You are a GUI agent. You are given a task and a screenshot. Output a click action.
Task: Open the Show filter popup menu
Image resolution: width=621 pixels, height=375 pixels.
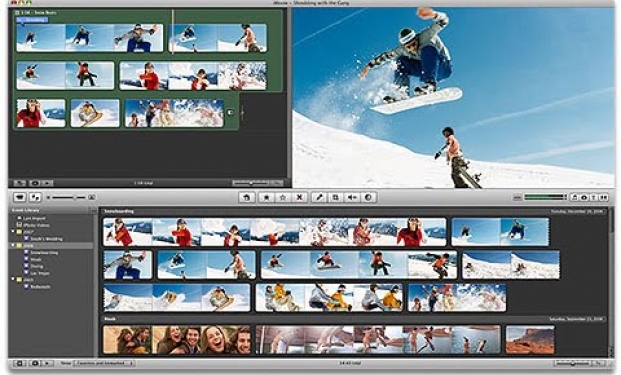[104, 363]
